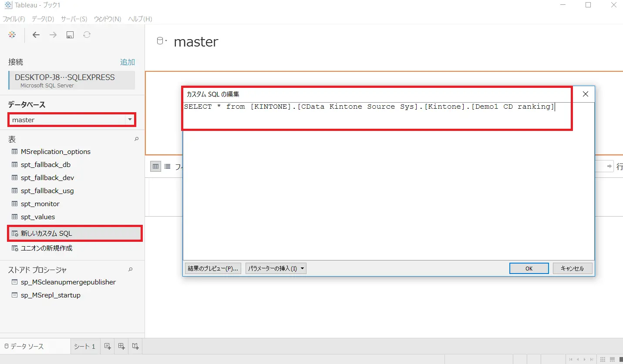Go to first sheet navigation arrow
The image size is (623, 364).
point(571,359)
